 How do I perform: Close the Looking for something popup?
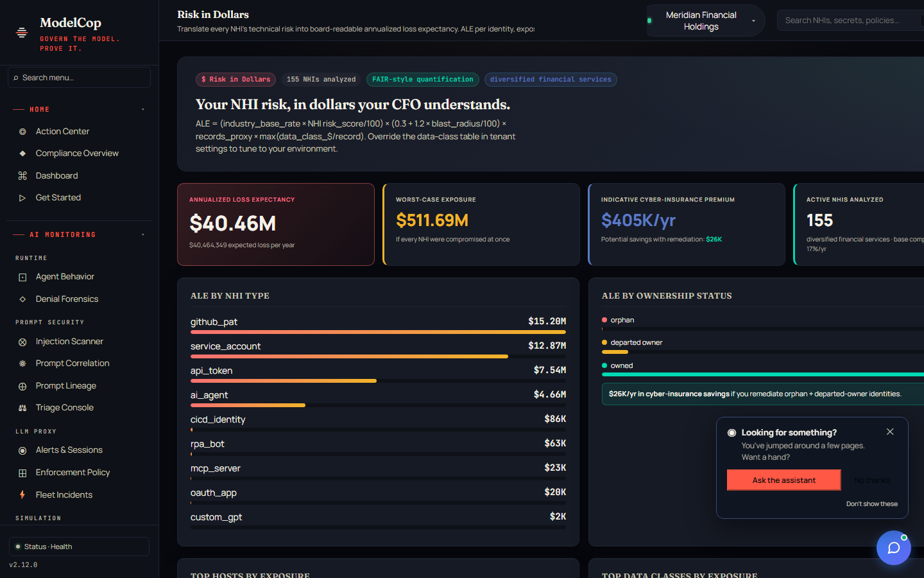pyautogui.click(x=890, y=432)
